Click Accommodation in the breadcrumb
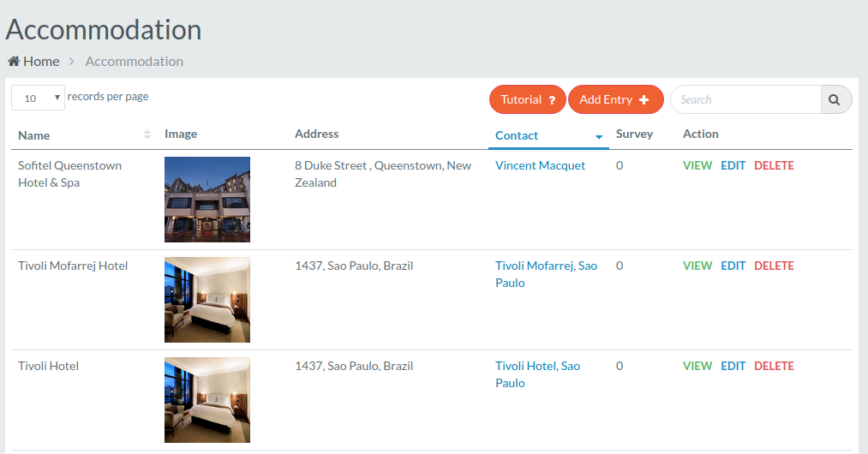868x454 pixels. (134, 62)
